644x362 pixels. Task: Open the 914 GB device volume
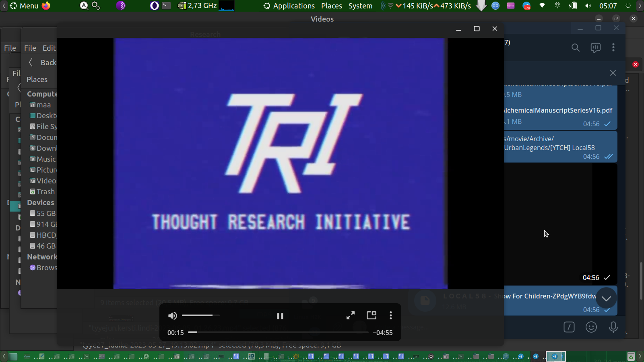[43, 224]
